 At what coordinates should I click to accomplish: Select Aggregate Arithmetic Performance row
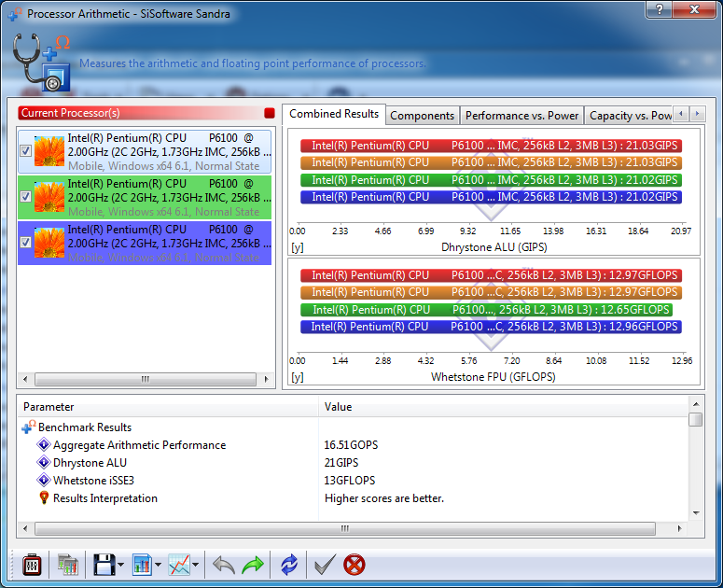click(x=139, y=445)
